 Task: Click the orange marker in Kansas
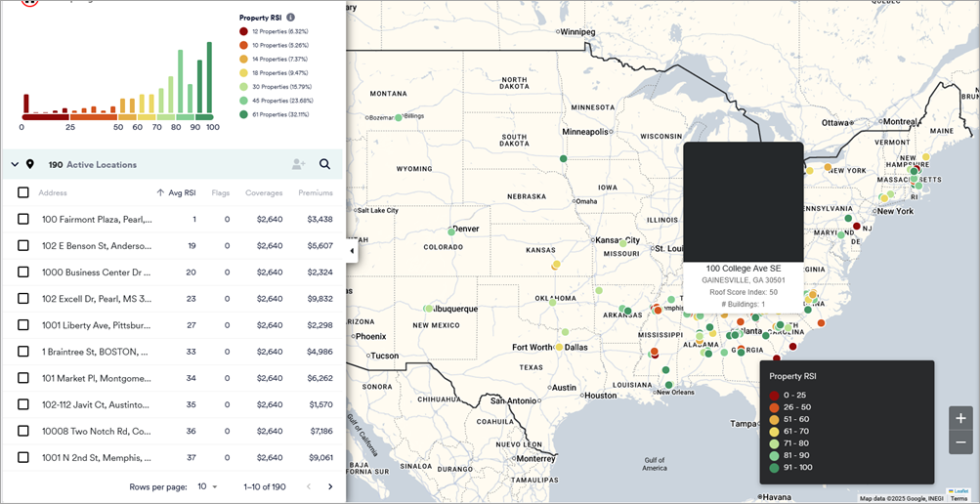point(556,265)
